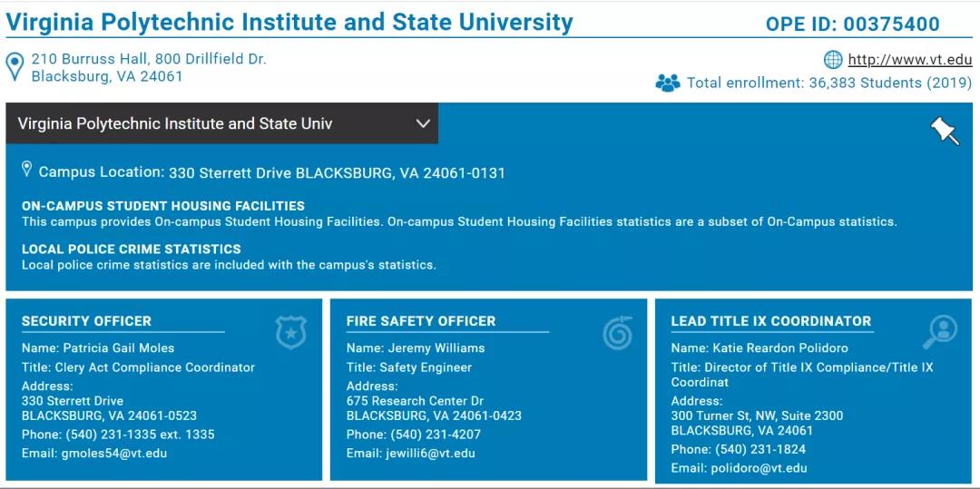
Task: Click the Title IX Coordinator magnifier icon
Action: [941, 332]
